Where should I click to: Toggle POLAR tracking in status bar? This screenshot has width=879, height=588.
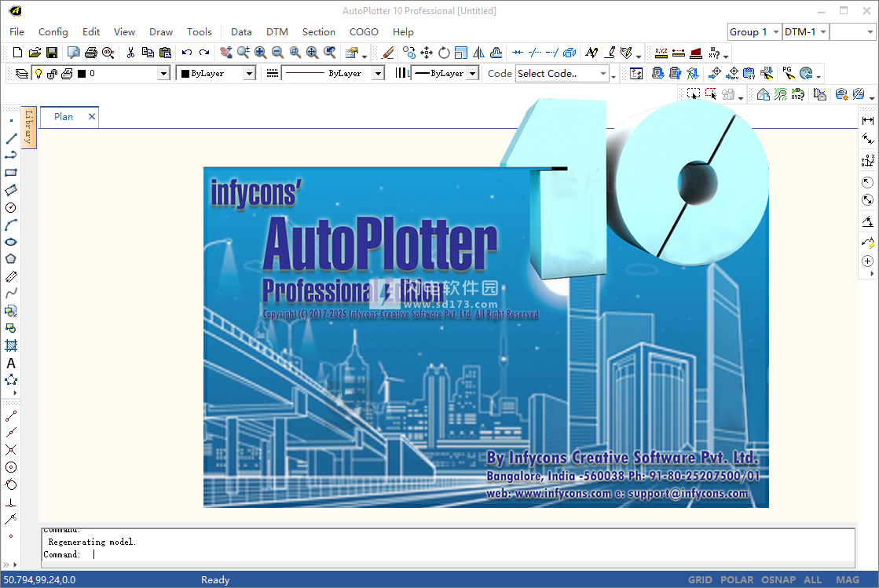point(737,580)
